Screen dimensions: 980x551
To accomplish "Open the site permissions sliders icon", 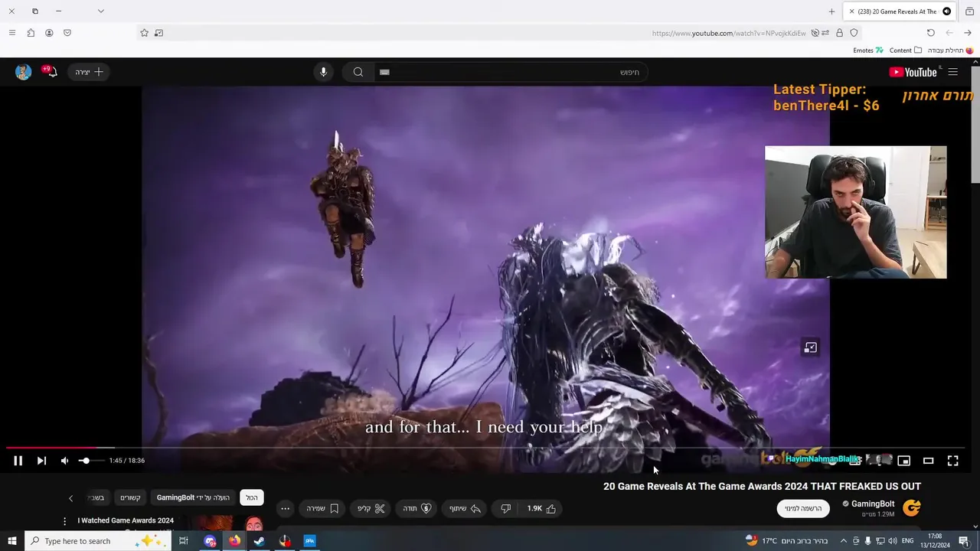I will click(826, 33).
